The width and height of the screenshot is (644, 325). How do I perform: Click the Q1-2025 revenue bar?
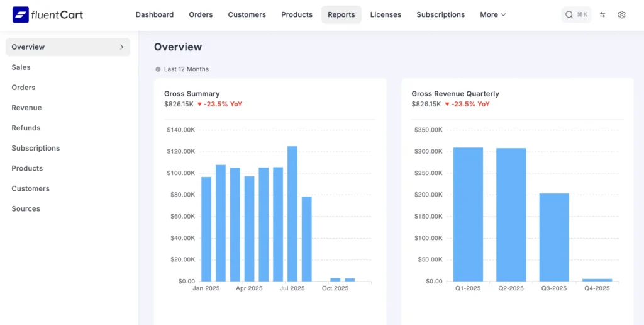(x=468, y=214)
